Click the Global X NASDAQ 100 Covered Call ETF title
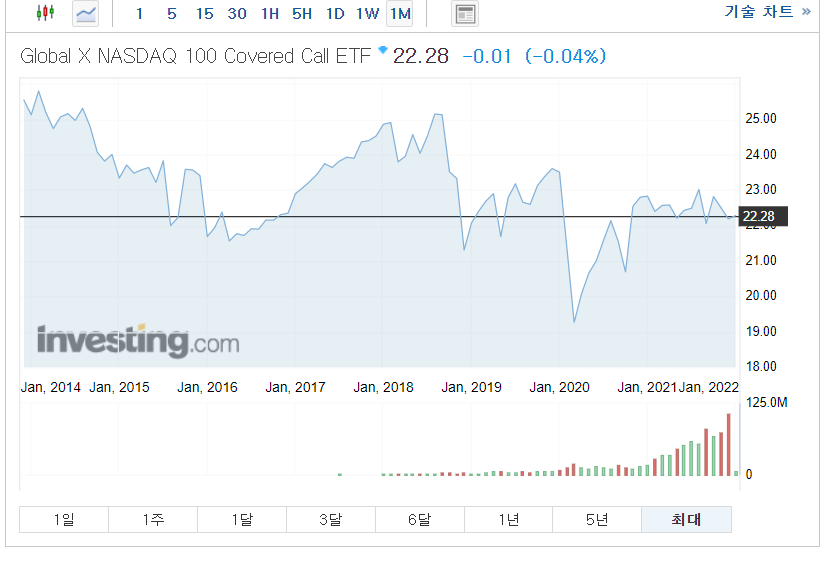The height and width of the screenshot is (561, 826). pos(195,56)
